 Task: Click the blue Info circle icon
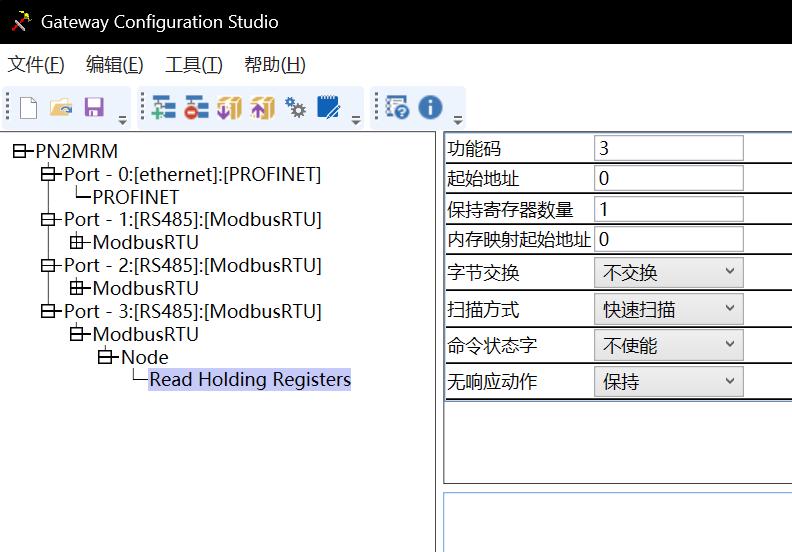pyautogui.click(x=430, y=108)
